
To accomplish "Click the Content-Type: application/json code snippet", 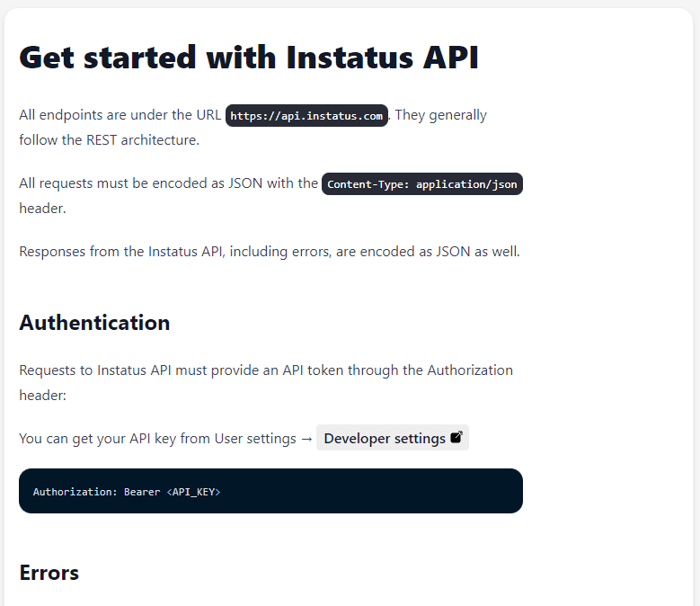I will click(x=421, y=184).
